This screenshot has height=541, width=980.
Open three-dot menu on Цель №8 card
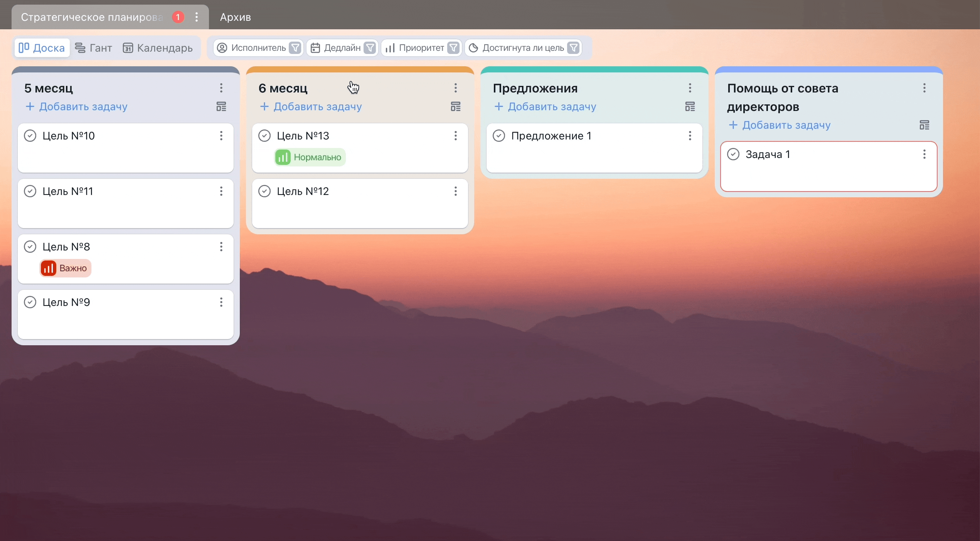tap(221, 247)
